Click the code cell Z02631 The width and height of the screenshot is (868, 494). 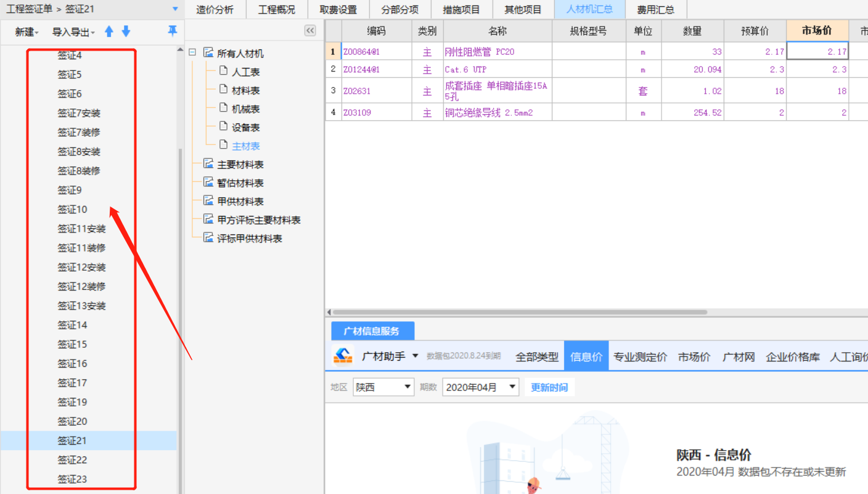[x=377, y=91]
